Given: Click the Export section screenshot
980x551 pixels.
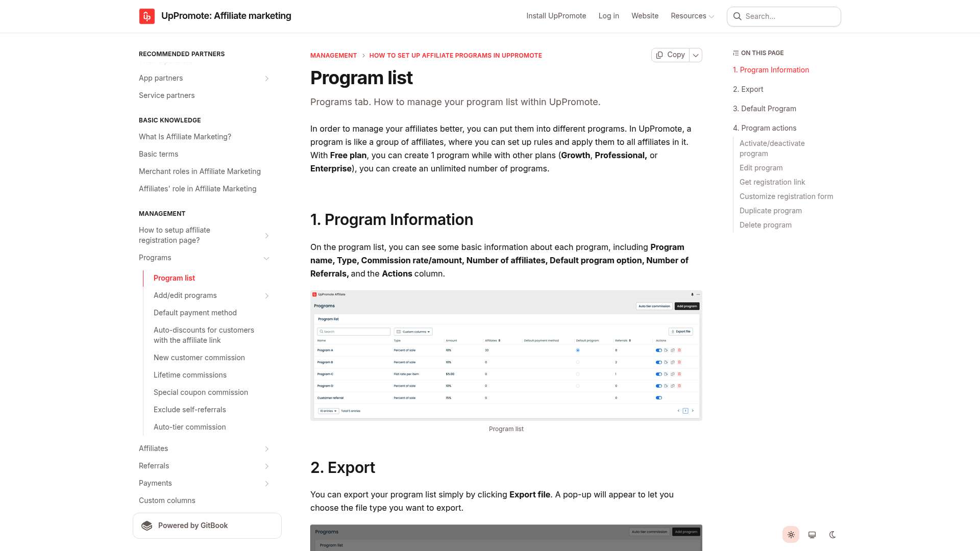Looking at the screenshot, I should coord(506,538).
